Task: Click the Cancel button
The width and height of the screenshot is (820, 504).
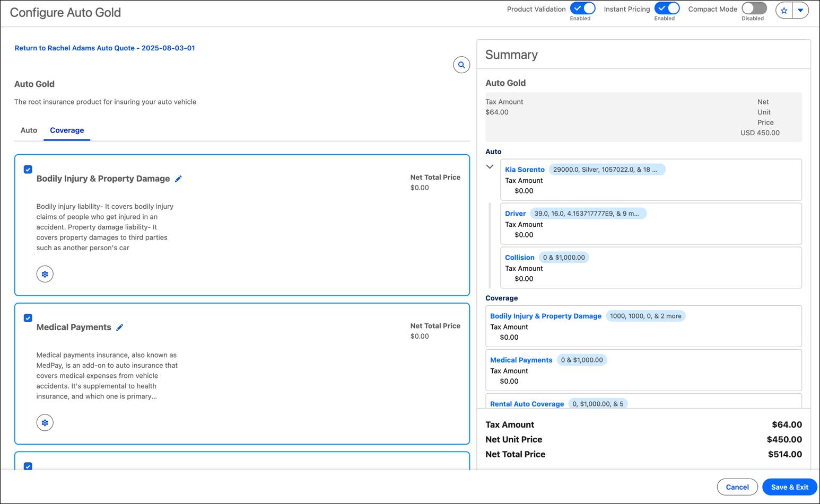Action: (737, 487)
